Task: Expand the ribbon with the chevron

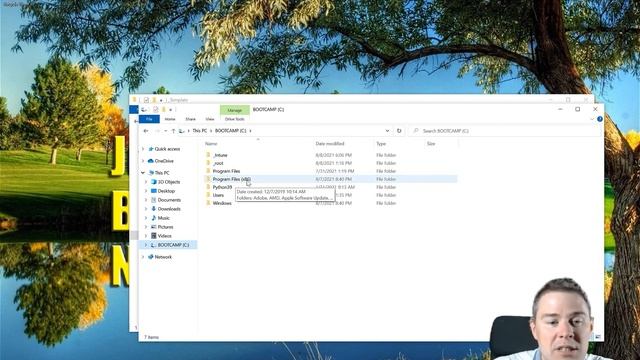Action: tap(592, 119)
